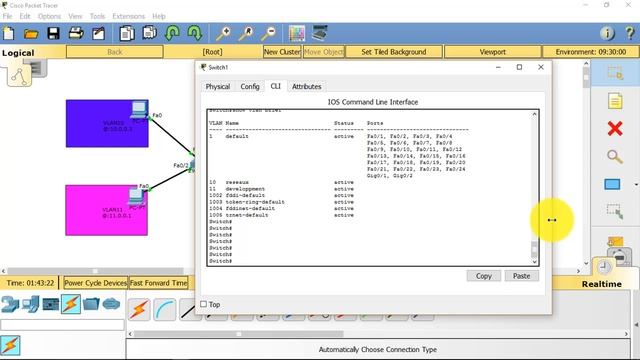This screenshot has width=640, height=360.
Task: Open the Help menu
Action: pos(159,16)
